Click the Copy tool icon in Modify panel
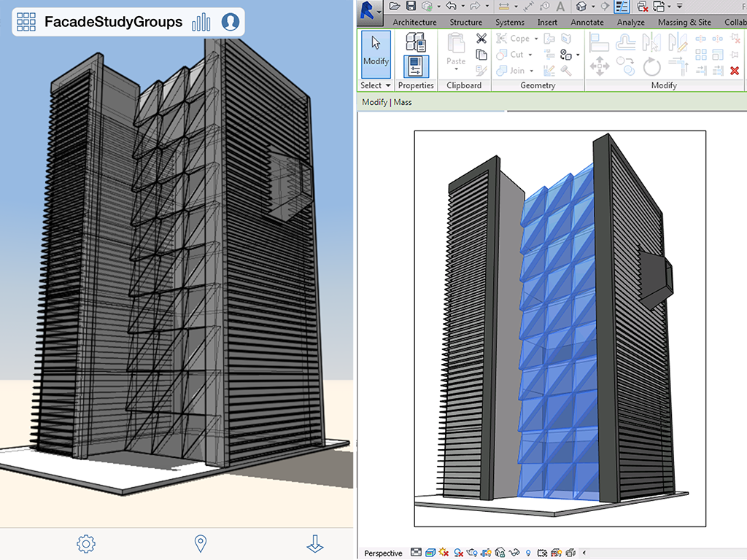Screen dimensions: 747x560 point(625,66)
